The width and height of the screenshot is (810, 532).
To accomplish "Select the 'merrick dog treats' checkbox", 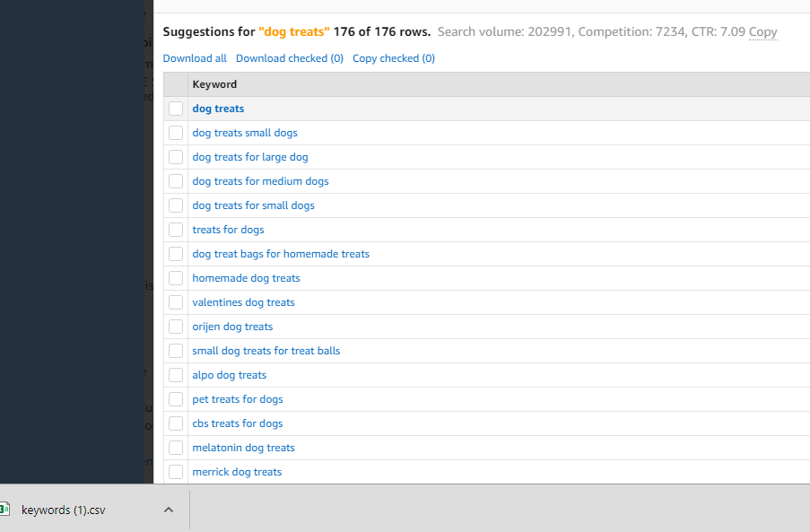I will 176,472.
